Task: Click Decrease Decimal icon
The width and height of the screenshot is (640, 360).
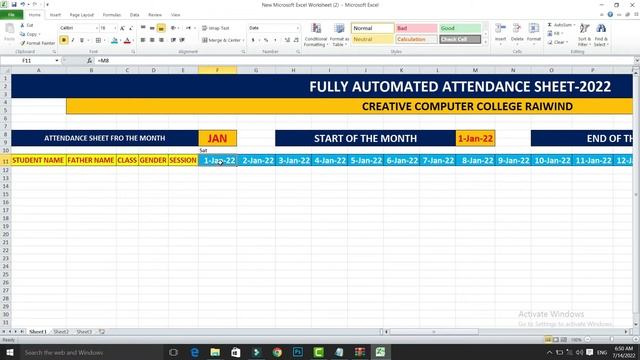Action: (x=296, y=40)
